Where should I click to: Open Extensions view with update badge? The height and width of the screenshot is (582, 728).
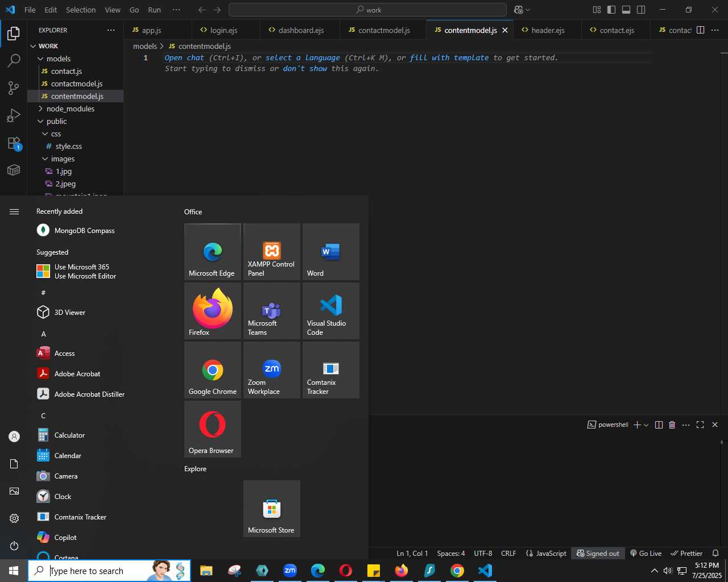[14, 143]
